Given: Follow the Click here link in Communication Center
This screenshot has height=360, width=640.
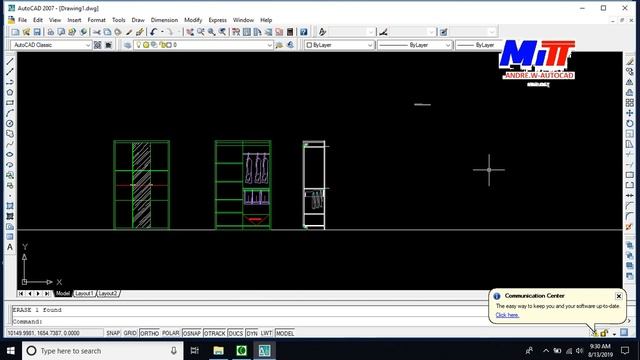Looking at the screenshot, I should coord(507,315).
